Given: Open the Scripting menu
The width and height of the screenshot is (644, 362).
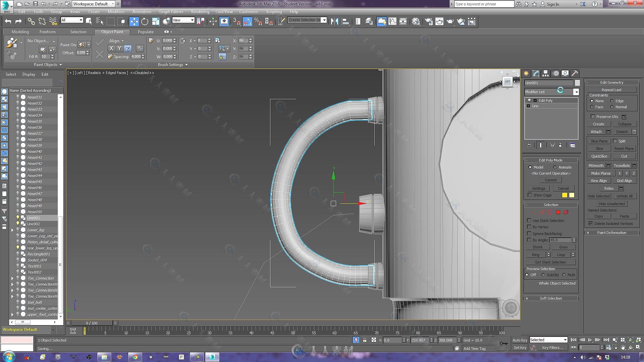Looking at the screenshot, I should pyautogui.click(x=274, y=11).
